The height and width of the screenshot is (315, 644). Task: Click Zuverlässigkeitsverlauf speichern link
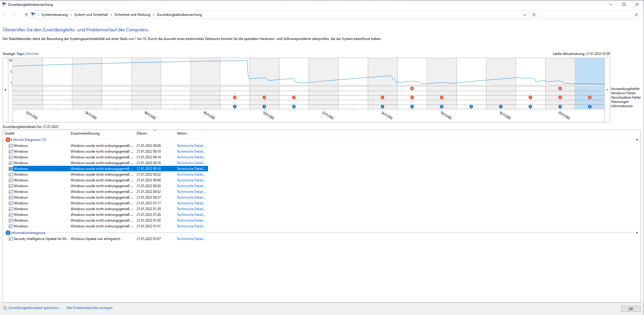pos(34,308)
